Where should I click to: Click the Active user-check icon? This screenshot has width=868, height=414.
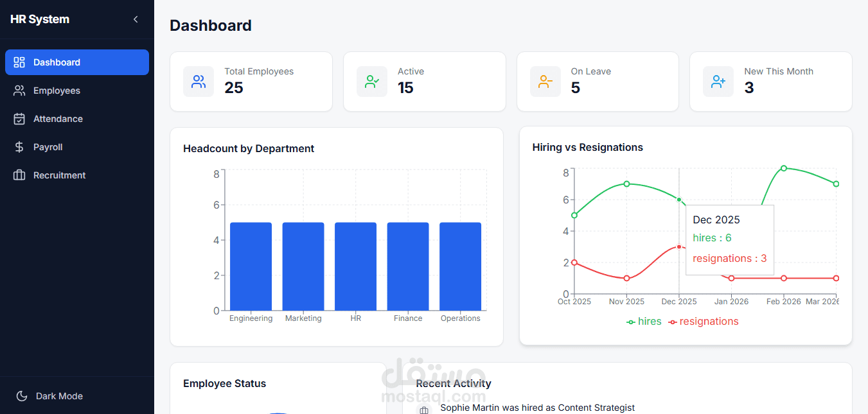coord(372,82)
